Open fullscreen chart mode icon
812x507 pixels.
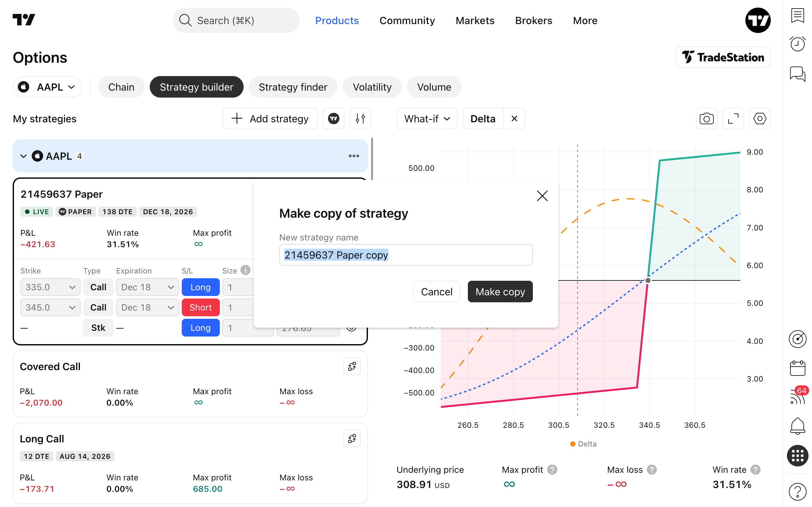(733, 119)
